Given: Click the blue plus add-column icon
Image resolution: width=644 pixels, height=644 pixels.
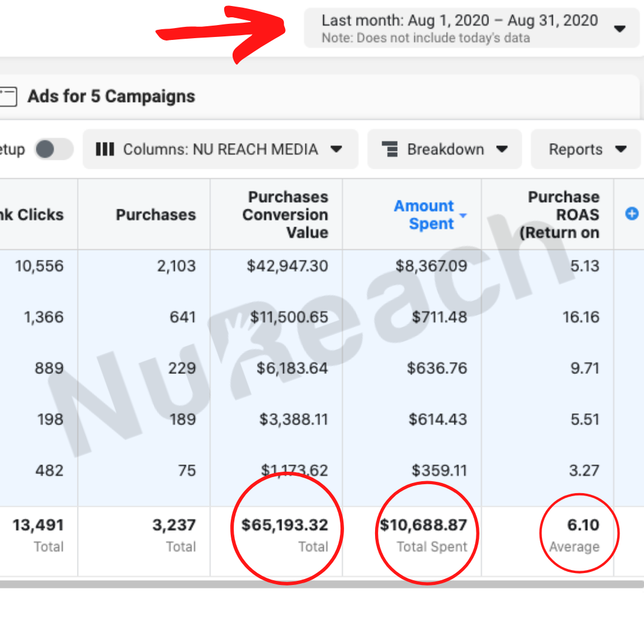Looking at the screenshot, I should pyautogui.click(x=631, y=213).
